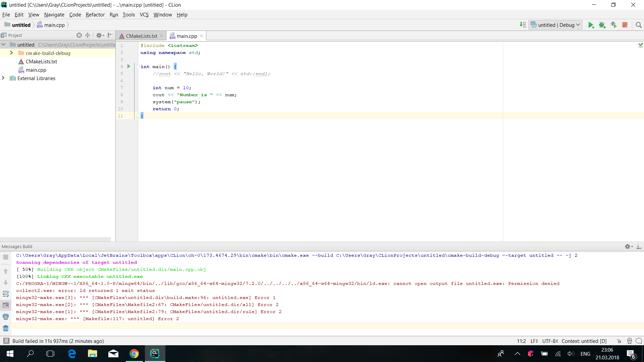The image size is (644, 362).
Task: Stop the running processes
Action: (625, 25)
